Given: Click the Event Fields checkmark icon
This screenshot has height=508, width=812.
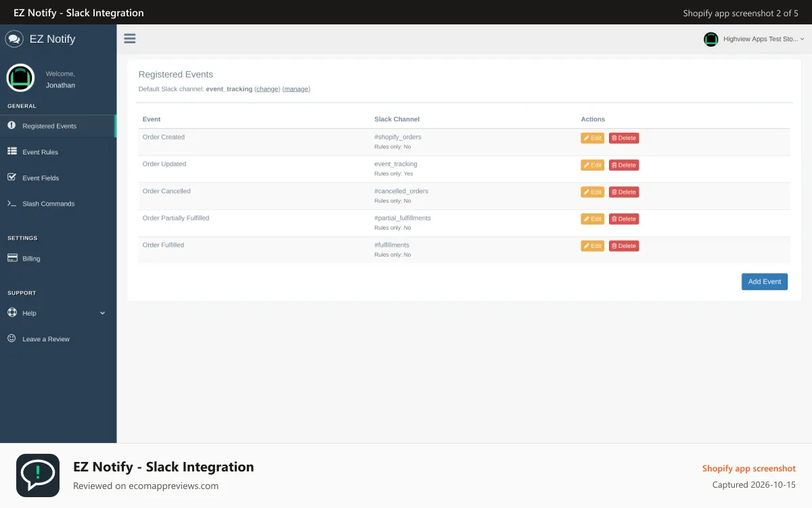Looking at the screenshot, I should pyautogui.click(x=12, y=177).
